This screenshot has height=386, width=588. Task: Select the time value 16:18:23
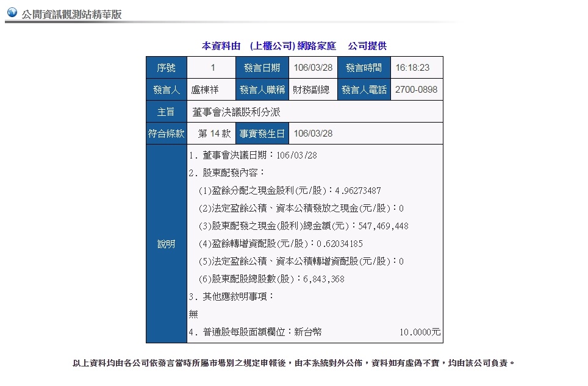[x=412, y=68]
